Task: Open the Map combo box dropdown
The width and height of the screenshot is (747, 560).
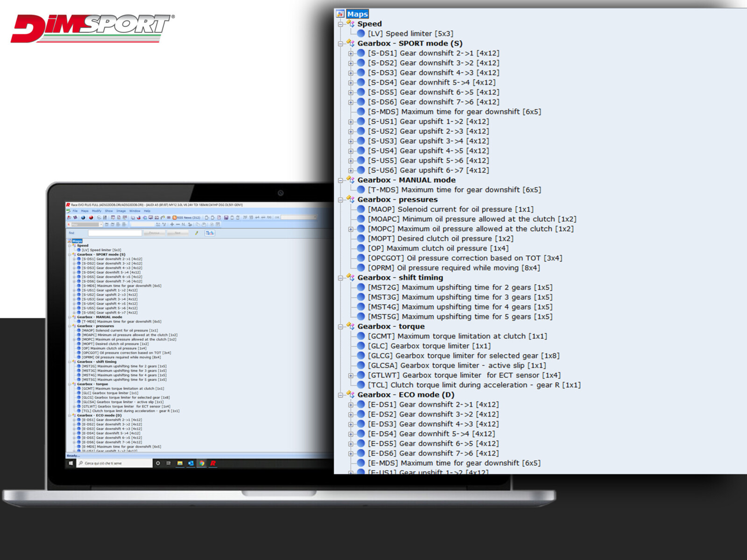Action: pos(101,224)
